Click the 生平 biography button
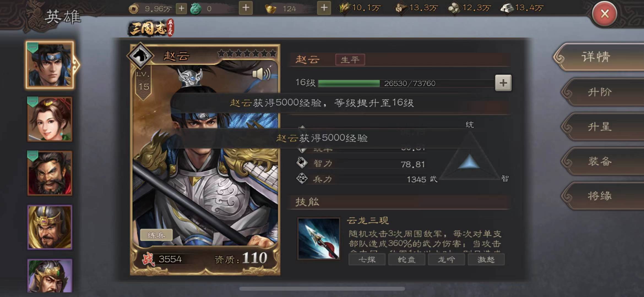This screenshot has width=644, height=297. click(350, 60)
